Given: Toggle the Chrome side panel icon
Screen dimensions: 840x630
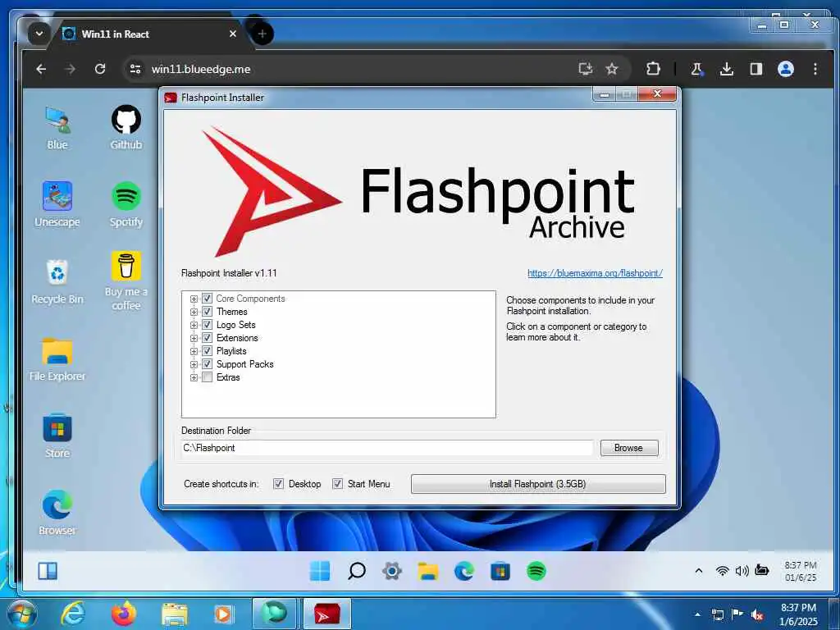Looking at the screenshot, I should (x=756, y=69).
